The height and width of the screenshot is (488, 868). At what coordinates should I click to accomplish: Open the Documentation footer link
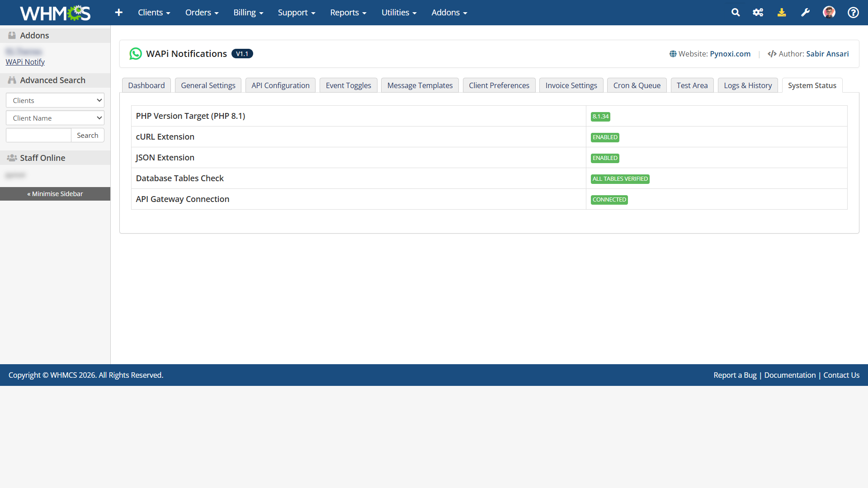coord(790,375)
